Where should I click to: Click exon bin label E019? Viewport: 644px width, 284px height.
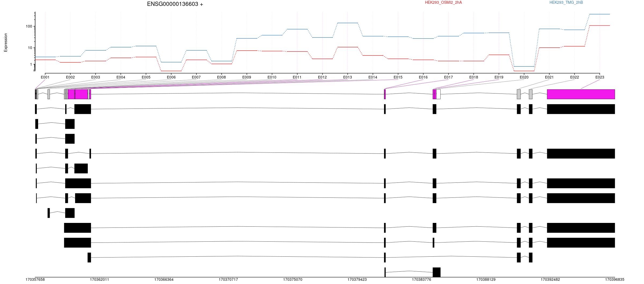click(x=499, y=77)
